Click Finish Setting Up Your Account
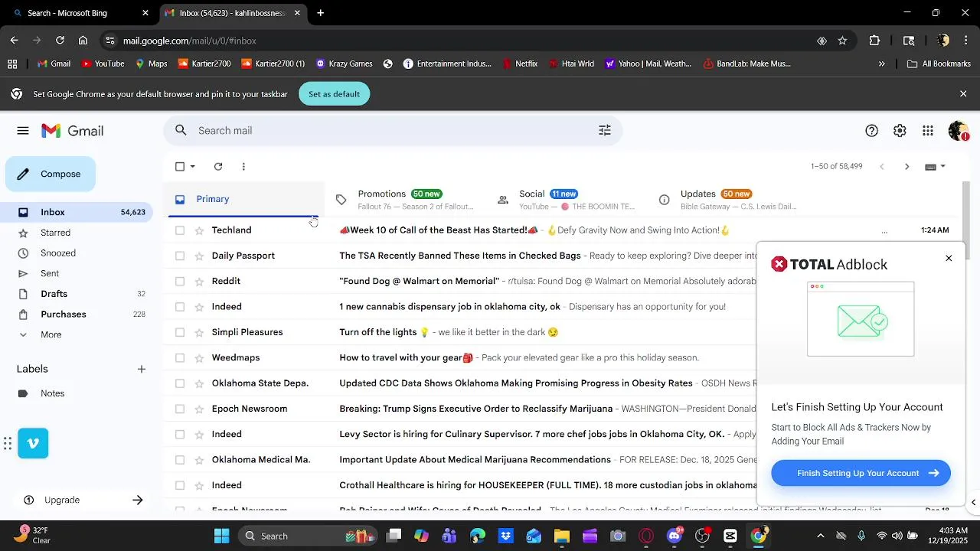The image size is (980, 551). (x=861, y=473)
